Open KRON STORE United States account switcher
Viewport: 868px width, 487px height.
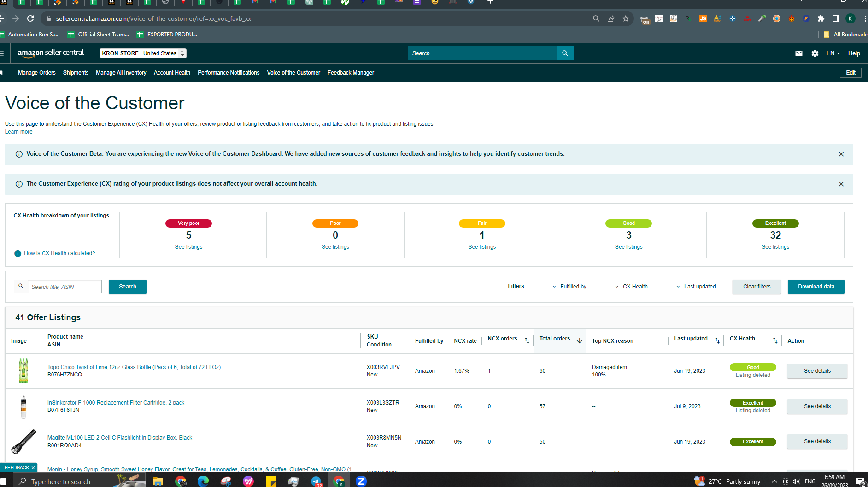point(143,53)
